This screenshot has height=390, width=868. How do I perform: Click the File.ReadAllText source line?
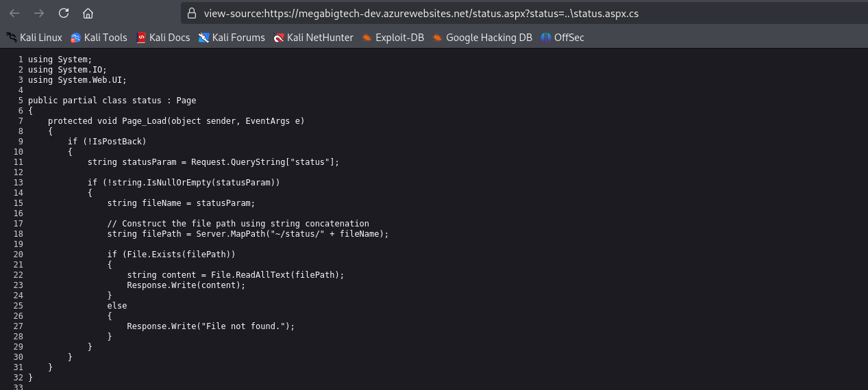(x=235, y=275)
